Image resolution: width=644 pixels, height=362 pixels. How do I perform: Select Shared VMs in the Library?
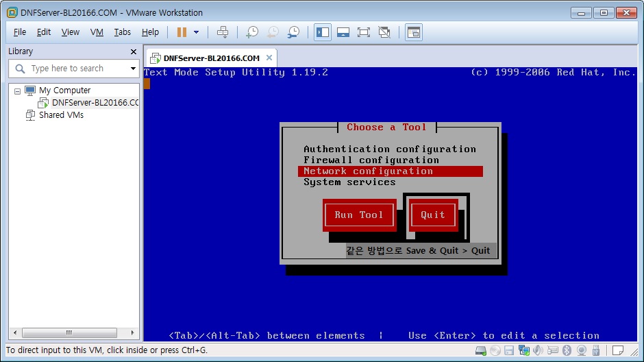coord(61,115)
